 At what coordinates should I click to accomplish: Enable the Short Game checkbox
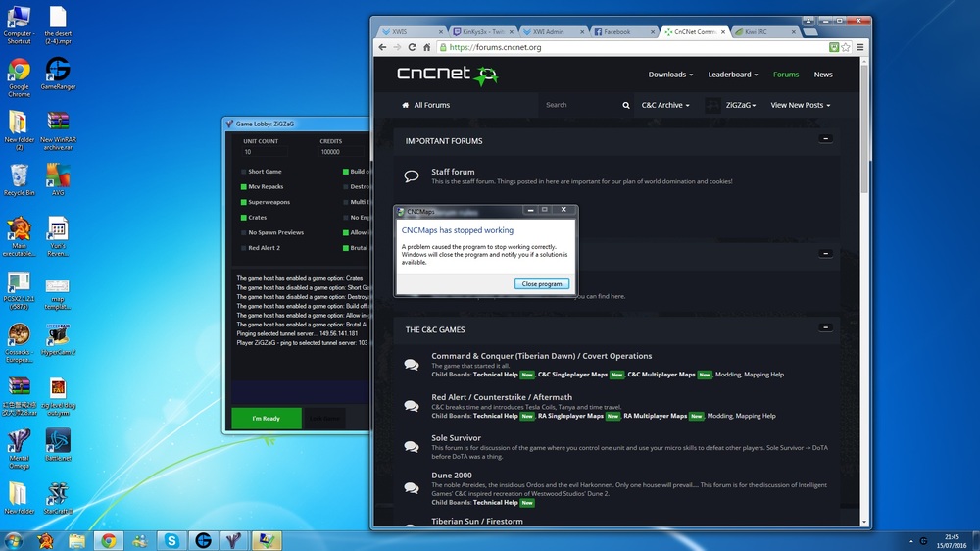244,172
